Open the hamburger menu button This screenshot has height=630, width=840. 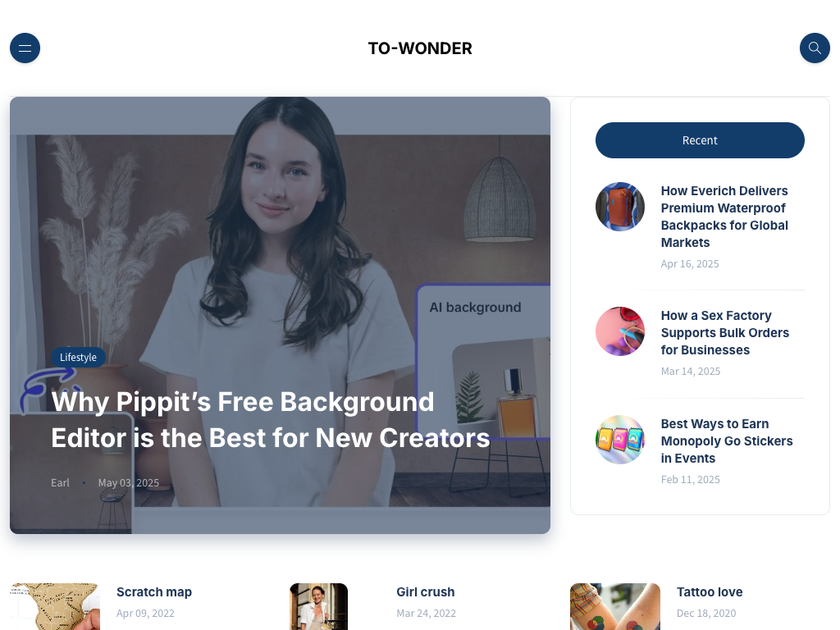[25, 48]
